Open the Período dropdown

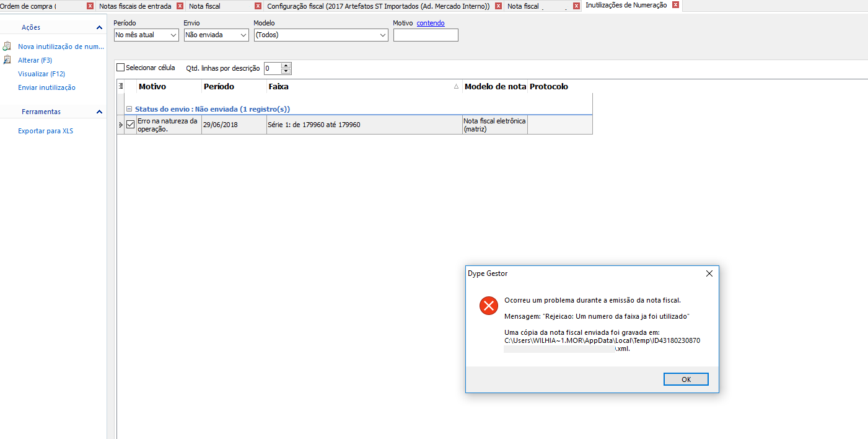(x=173, y=35)
